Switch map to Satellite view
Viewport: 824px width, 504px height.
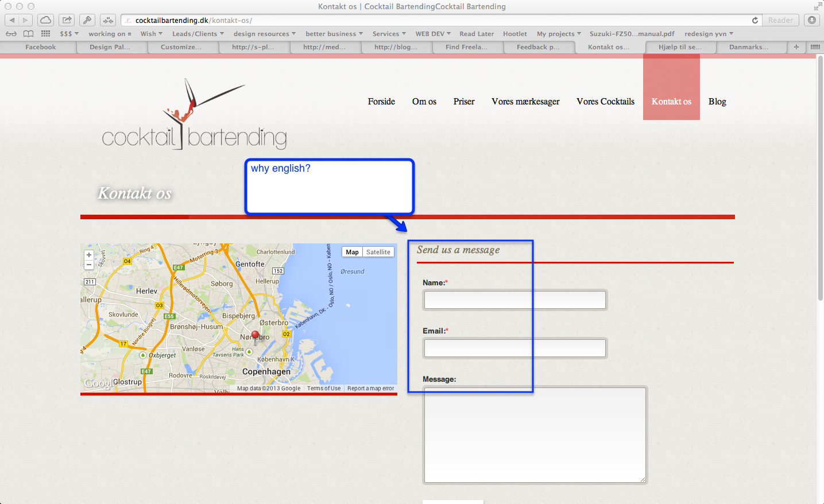(x=378, y=252)
